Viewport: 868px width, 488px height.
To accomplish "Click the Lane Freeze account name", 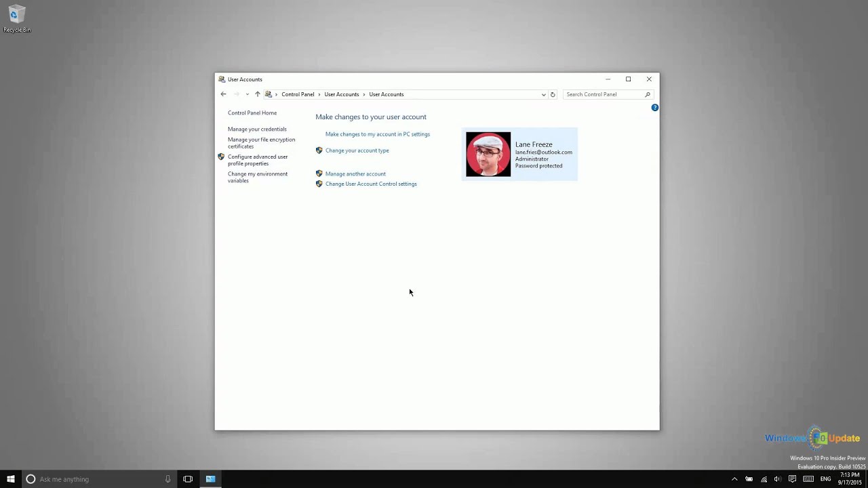I will click(534, 144).
